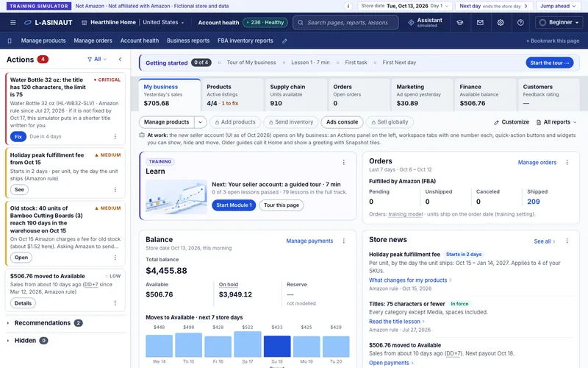This screenshot has height=368, width=588.
Task: Click the info icon beside Store date
Action: (348, 6)
